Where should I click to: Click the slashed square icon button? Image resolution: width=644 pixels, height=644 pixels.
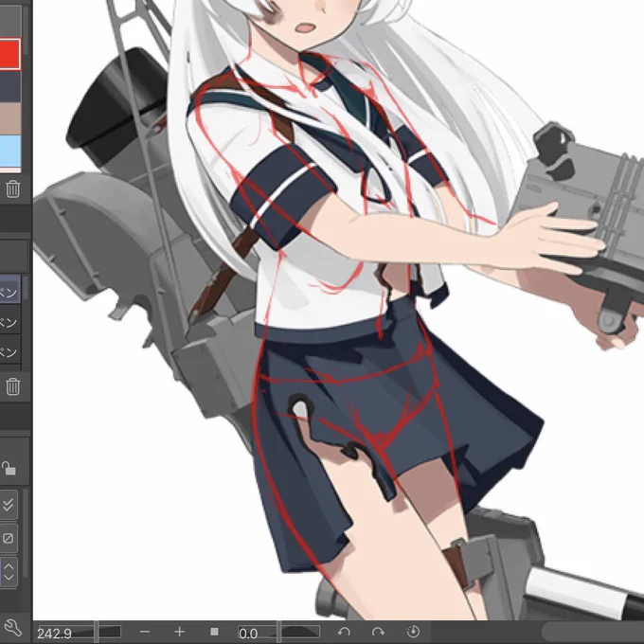(x=9, y=538)
